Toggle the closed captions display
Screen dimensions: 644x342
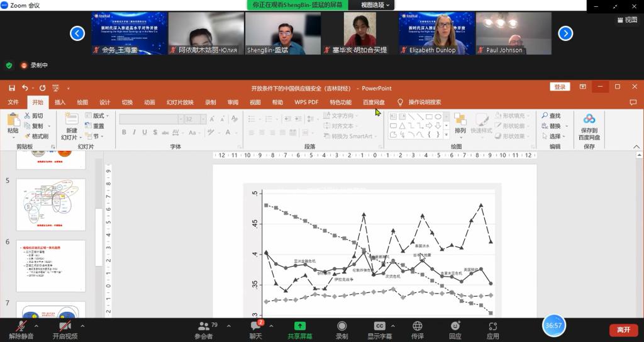pyautogui.click(x=379, y=326)
